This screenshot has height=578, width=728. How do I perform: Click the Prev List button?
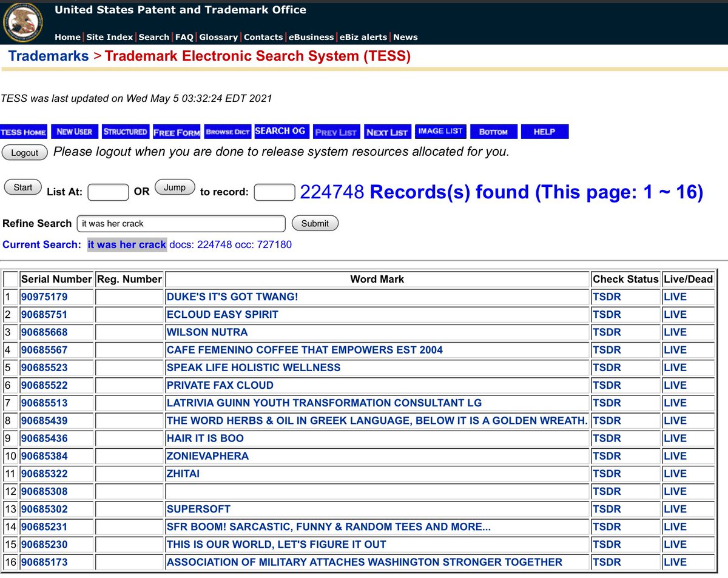coord(336,132)
